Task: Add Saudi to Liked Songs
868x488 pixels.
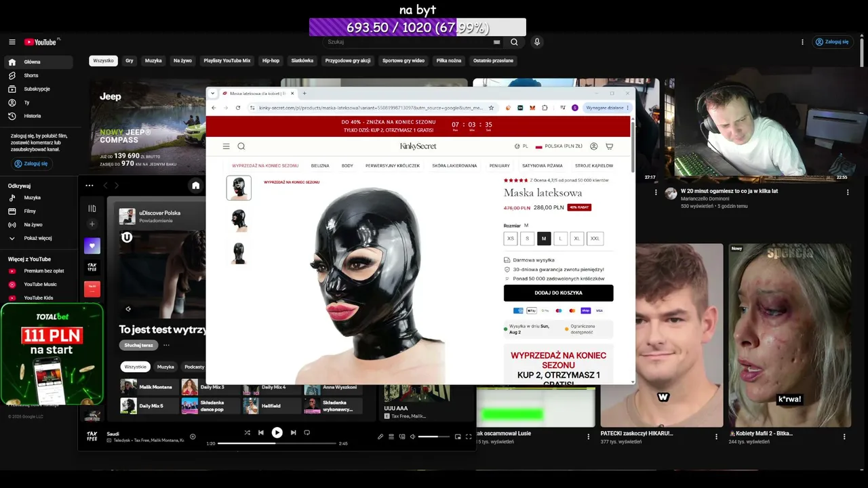Action: click(x=193, y=436)
